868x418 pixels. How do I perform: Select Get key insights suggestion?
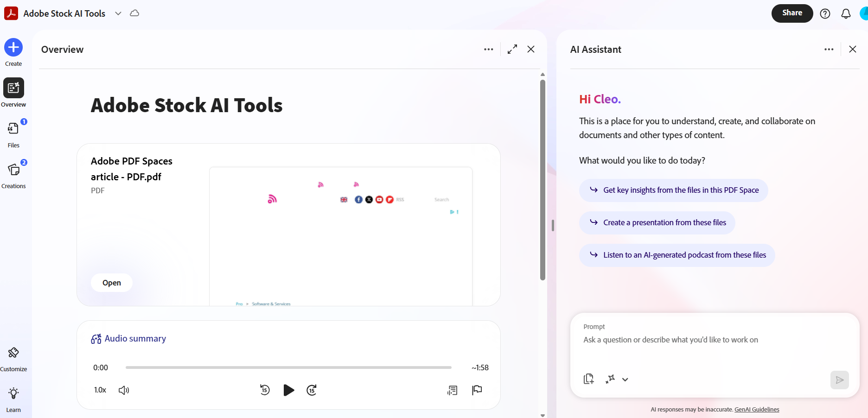coord(673,190)
